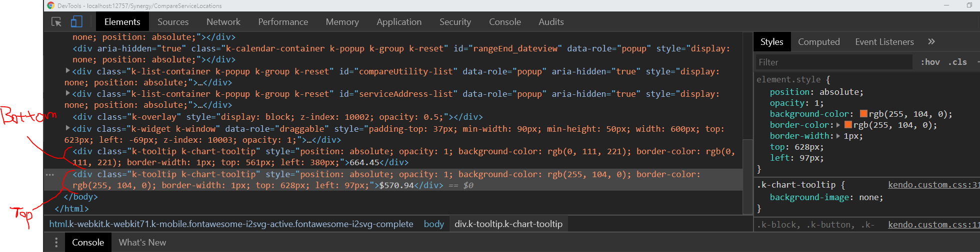Show more Styles pane tabs chevron
This screenshot has height=252, width=980.
pyautogui.click(x=931, y=42)
